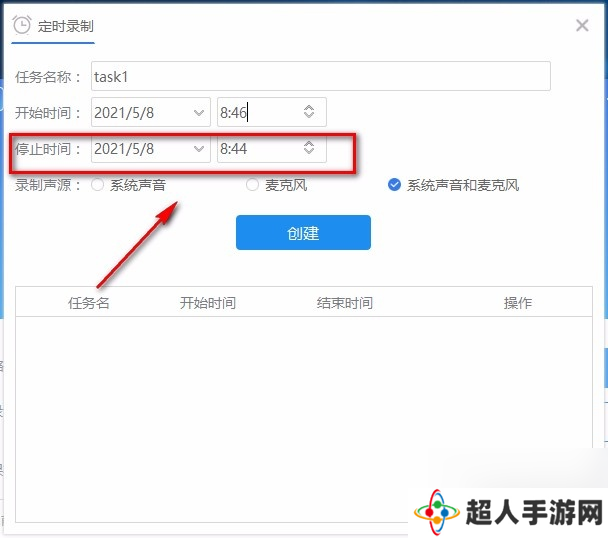Viewport: 608px width, 538px height.
Task: Select the 定时录制 tab title
Action: point(66,26)
